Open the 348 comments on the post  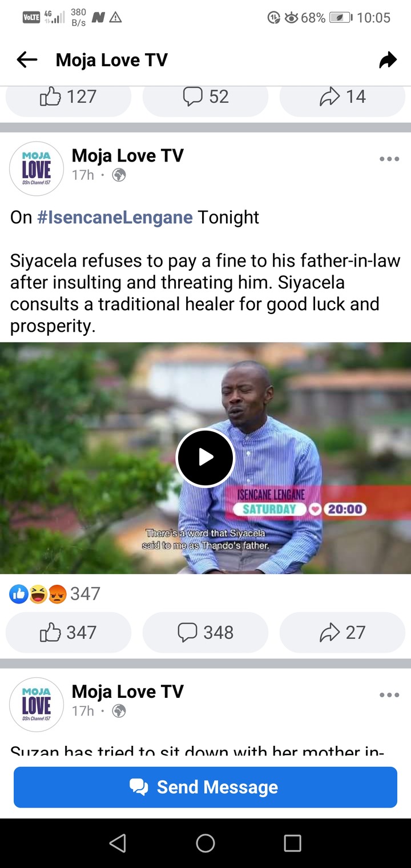pyautogui.click(x=205, y=632)
